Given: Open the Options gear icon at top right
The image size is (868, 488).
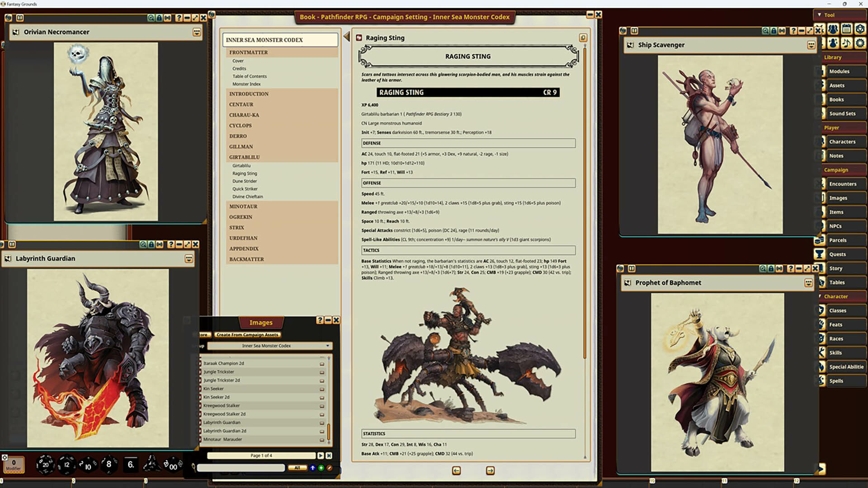Looking at the screenshot, I should pyautogui.click(x=860, y=43).
